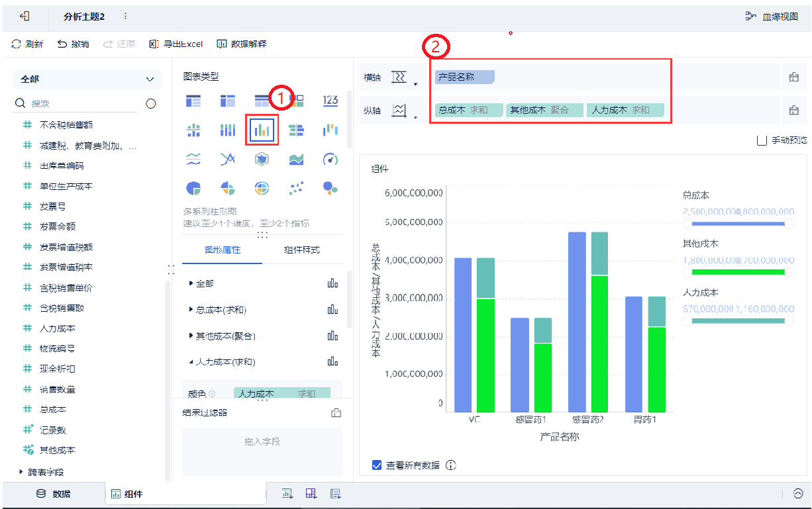Click the back exit icon at top left

point(25,16)
